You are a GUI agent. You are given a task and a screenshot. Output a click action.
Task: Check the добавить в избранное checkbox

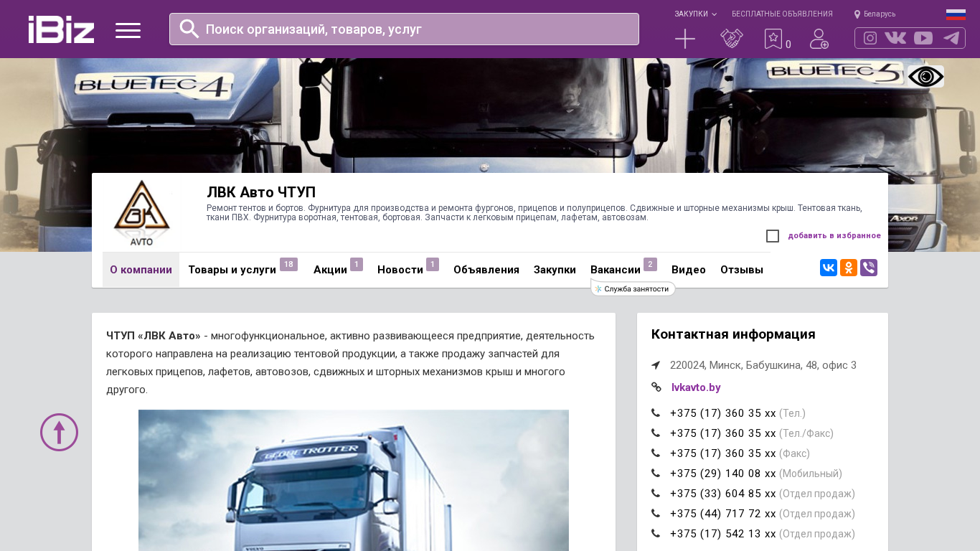(x=773, y=236)
